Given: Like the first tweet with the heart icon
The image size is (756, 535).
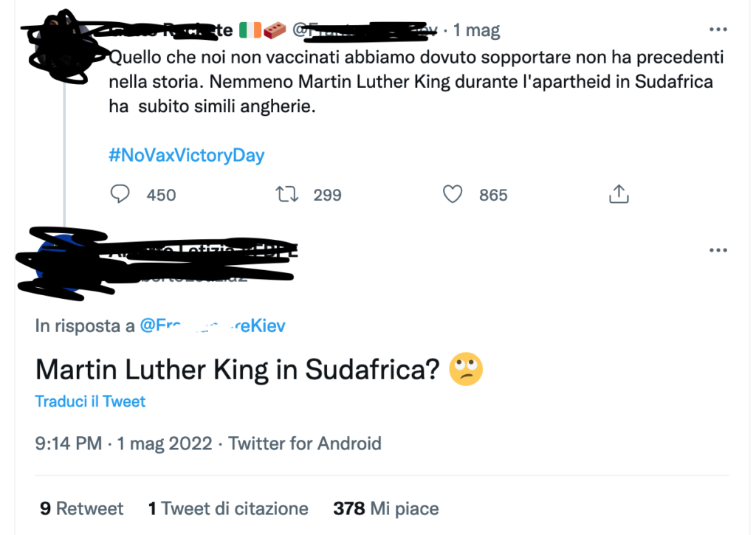Looking at the screenshot, I should point(452,194).
